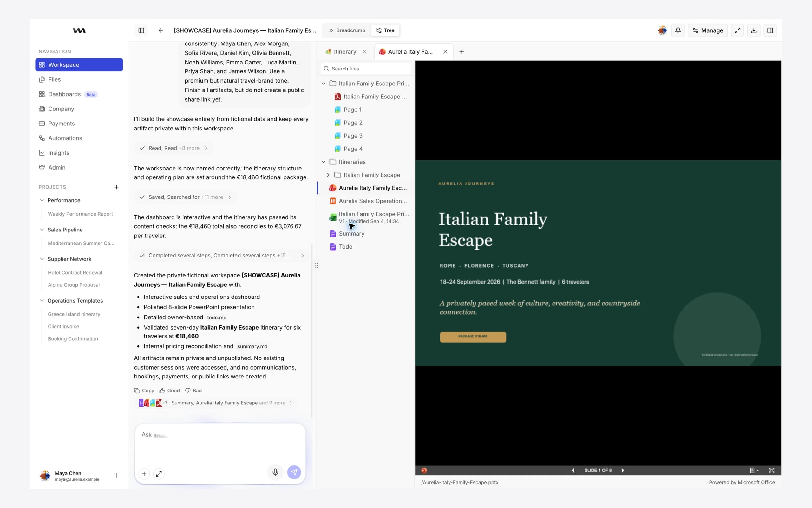Send message with paper plane button
Viewport: 812px width, 508px height.
click(294, 472)
